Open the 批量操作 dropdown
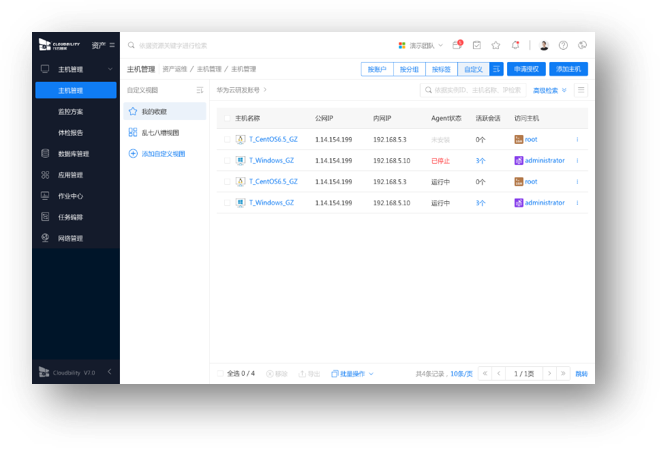The height and width of the screenshot is (449, 660). [x=352, y=374]
